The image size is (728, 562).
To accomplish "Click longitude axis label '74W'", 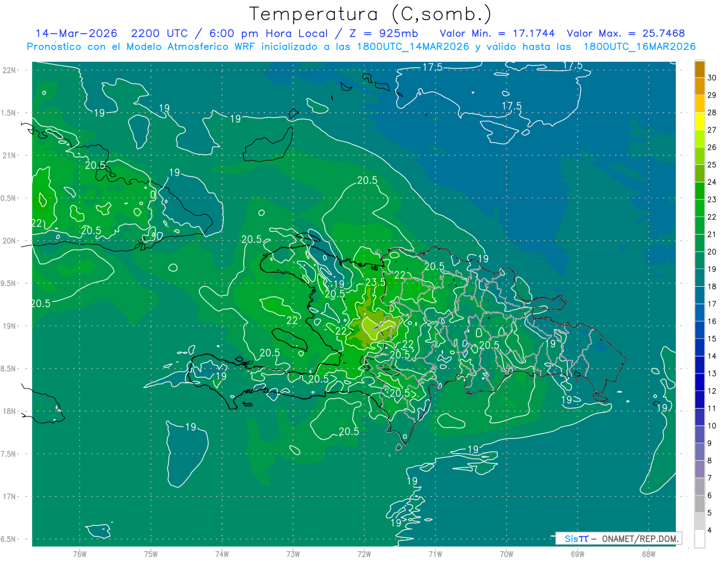I will 221,554.
